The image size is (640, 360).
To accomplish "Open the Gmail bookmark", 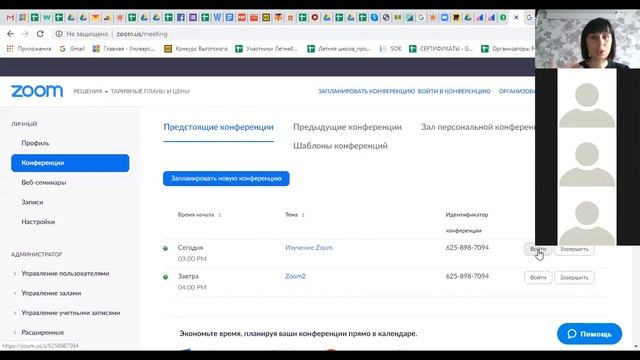I will point(72,49).
